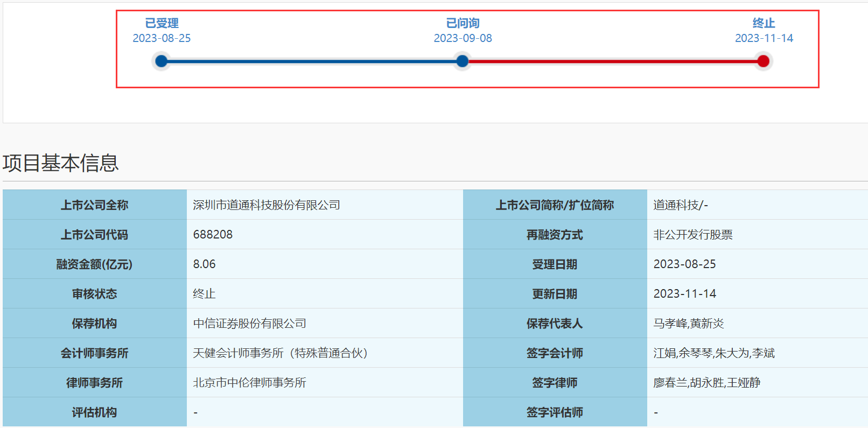
Task: Select law firm 北京市中伦律师事务所
Action: [x=249, y=383]
